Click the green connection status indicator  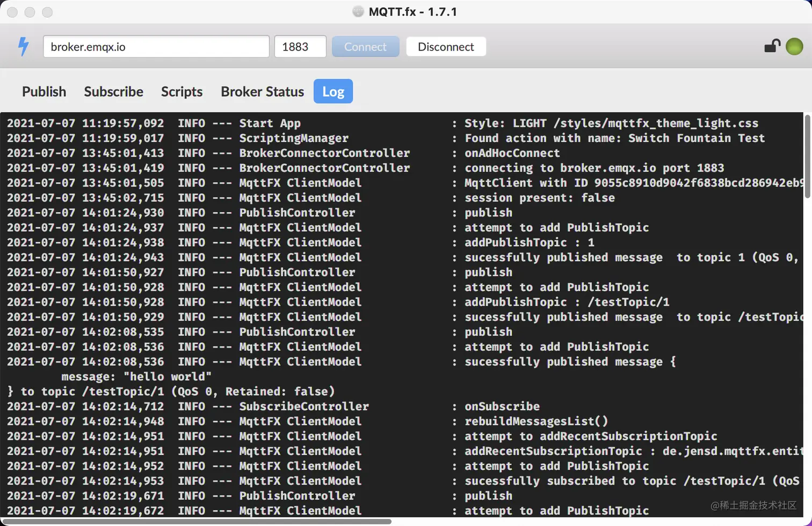[794, 47]
